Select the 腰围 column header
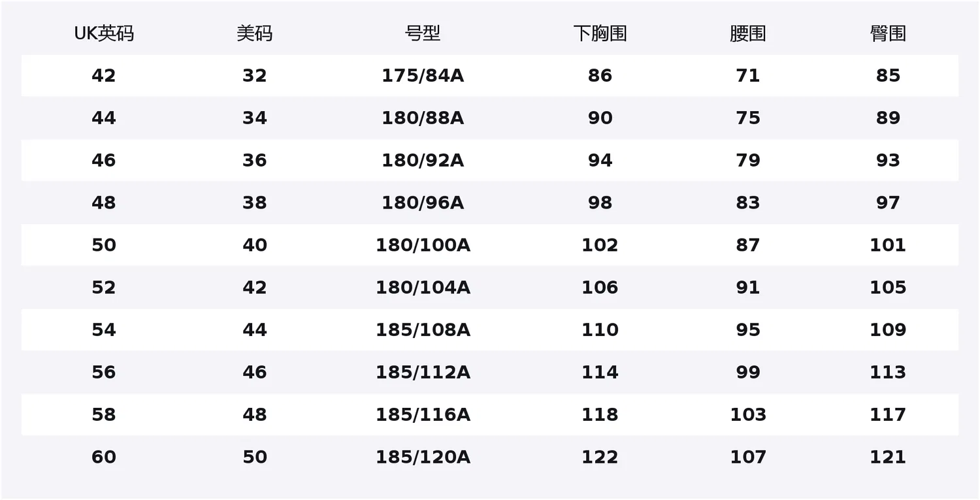Viewport: 980px width, 500px height. [748, 33]
